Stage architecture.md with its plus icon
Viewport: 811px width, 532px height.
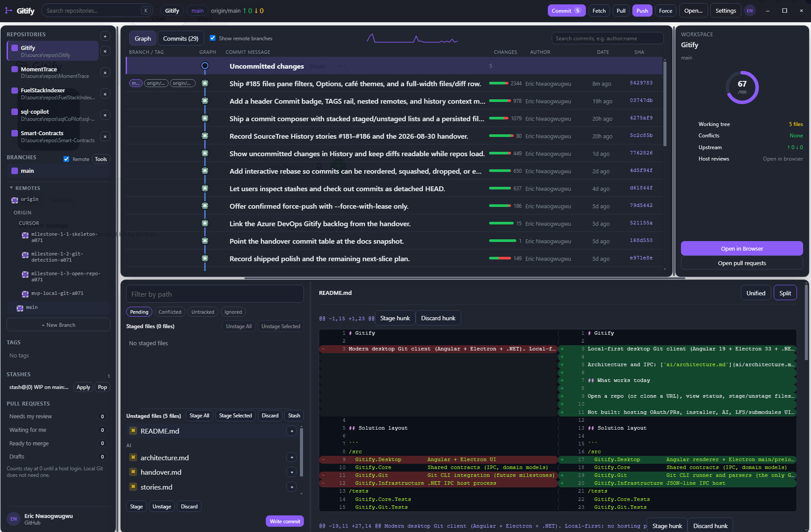(292, 458)
